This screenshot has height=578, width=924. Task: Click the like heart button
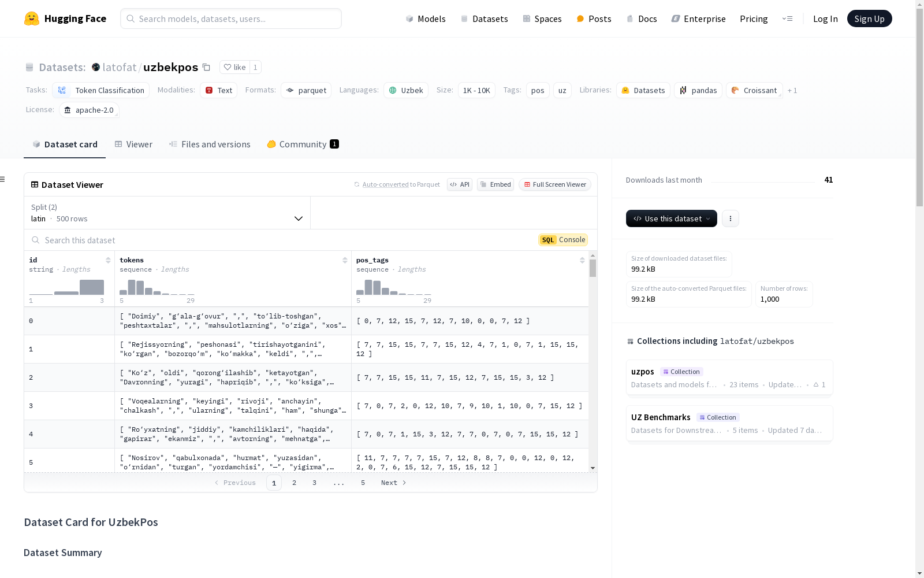(x=234, y=67)
